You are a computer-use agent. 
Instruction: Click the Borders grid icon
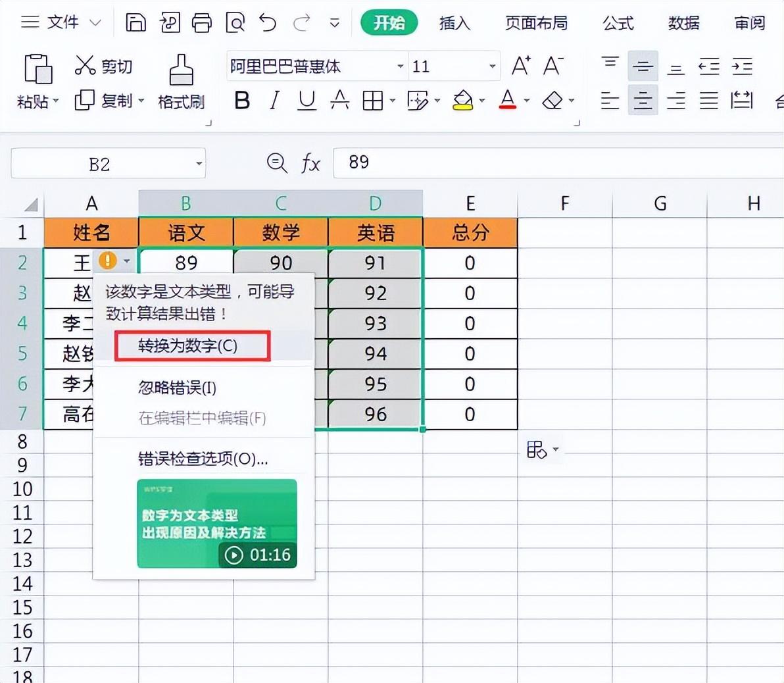pyautogui.click(x=372, y=101)
